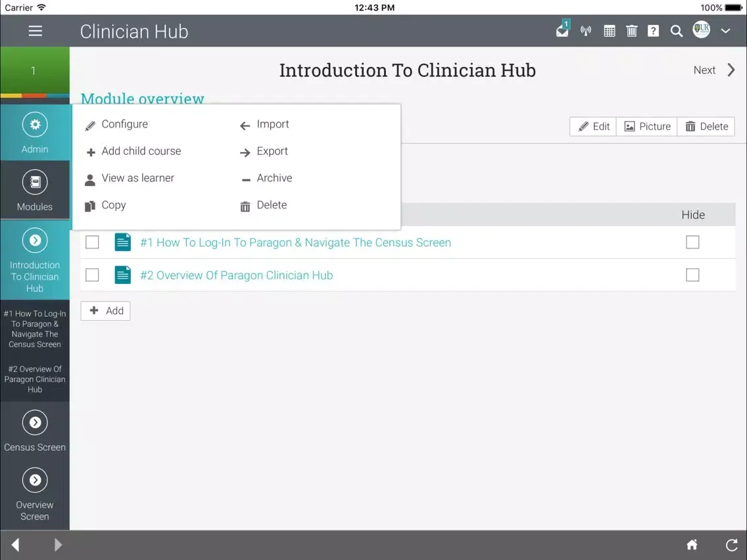The image size is (747, 560).
Task: Click the Picture button
Action: (647, 127)
